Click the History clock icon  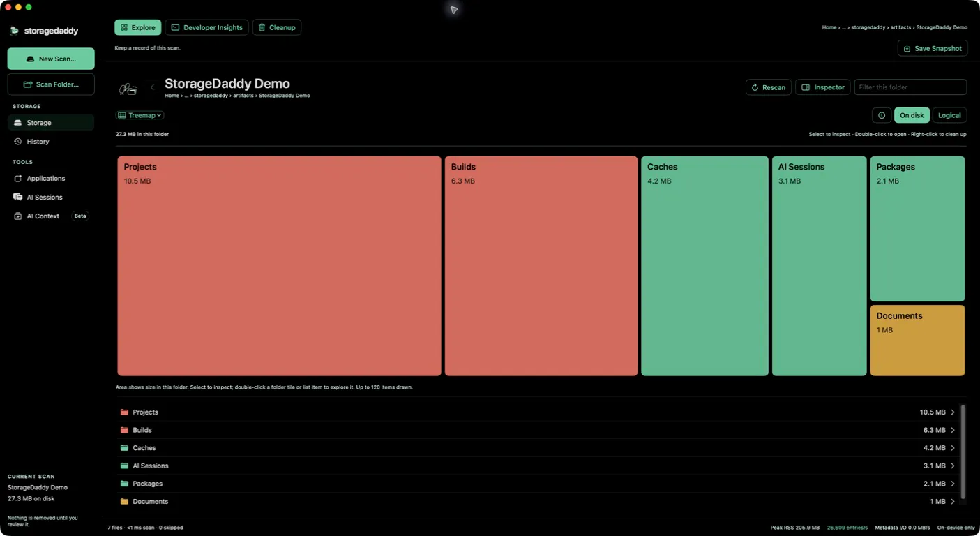click(18, 142)
